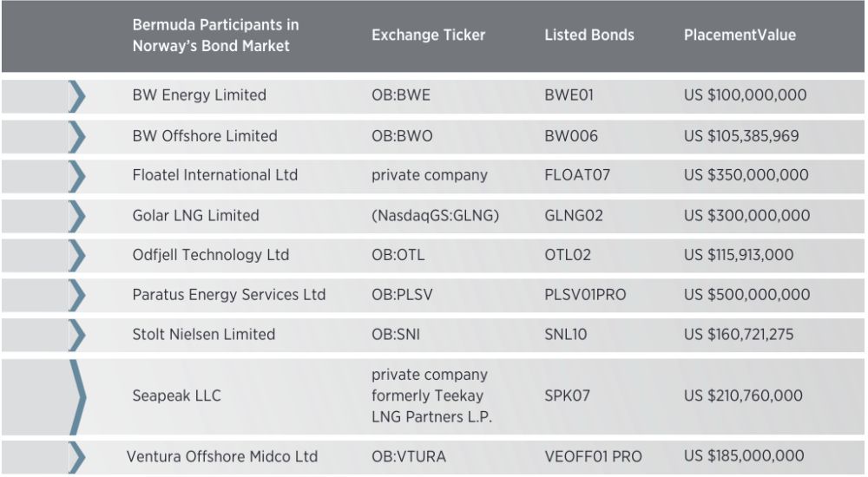
Task: Click the Paratus Energy Services Ltd name
Action: pos(229,295)
